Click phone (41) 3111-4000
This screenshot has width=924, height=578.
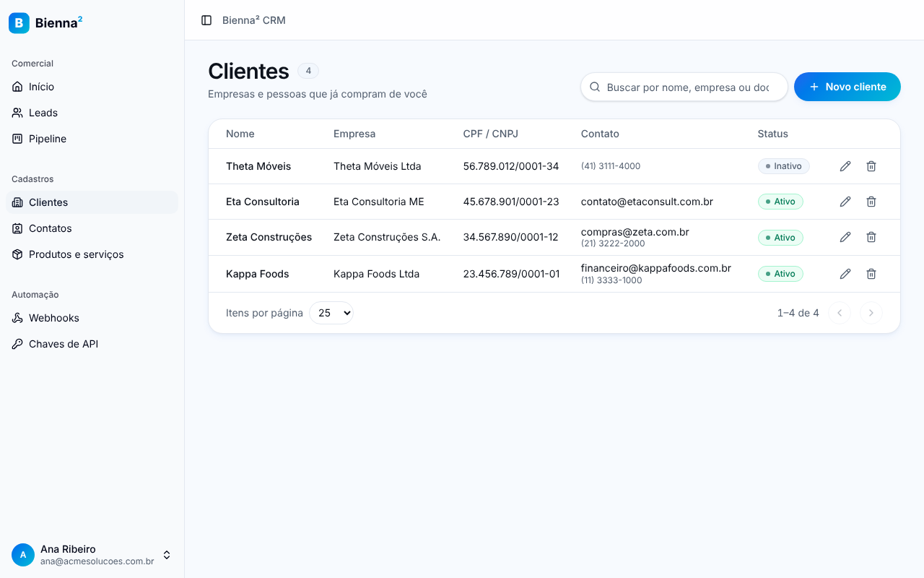click(611, 166)
